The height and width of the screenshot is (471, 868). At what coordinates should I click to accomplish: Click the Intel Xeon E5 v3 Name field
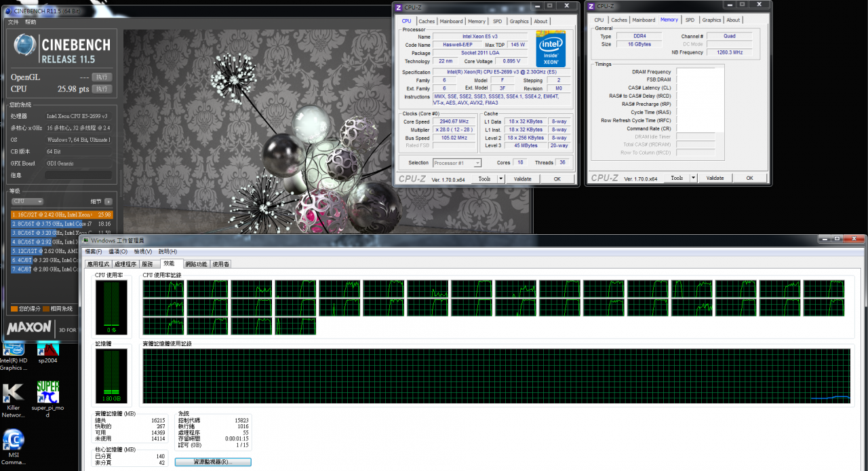(x=481, y=37)
